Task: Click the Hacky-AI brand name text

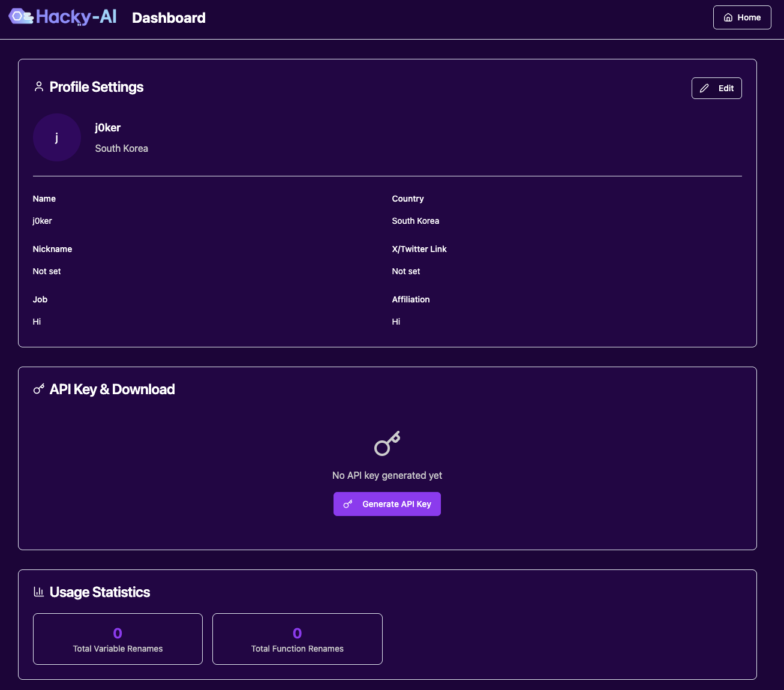Action: click(x=76, y=17)
